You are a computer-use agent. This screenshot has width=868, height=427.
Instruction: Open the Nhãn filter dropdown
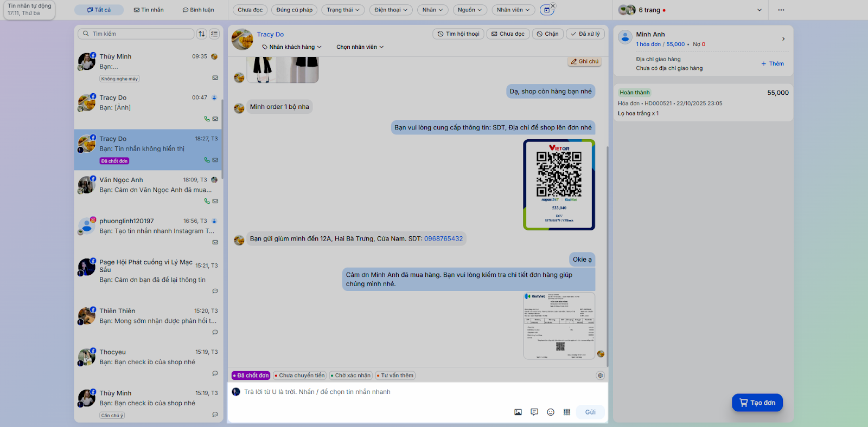tap(432, 10)
